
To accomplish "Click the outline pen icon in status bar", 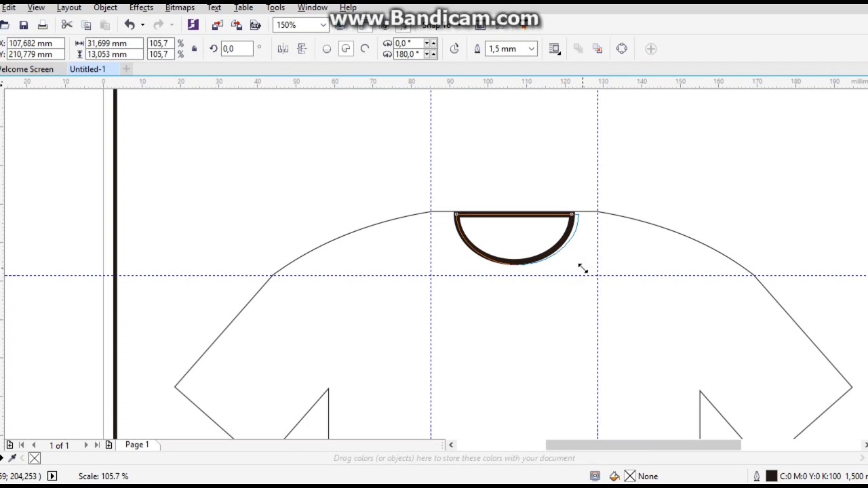I will (757, 476).
